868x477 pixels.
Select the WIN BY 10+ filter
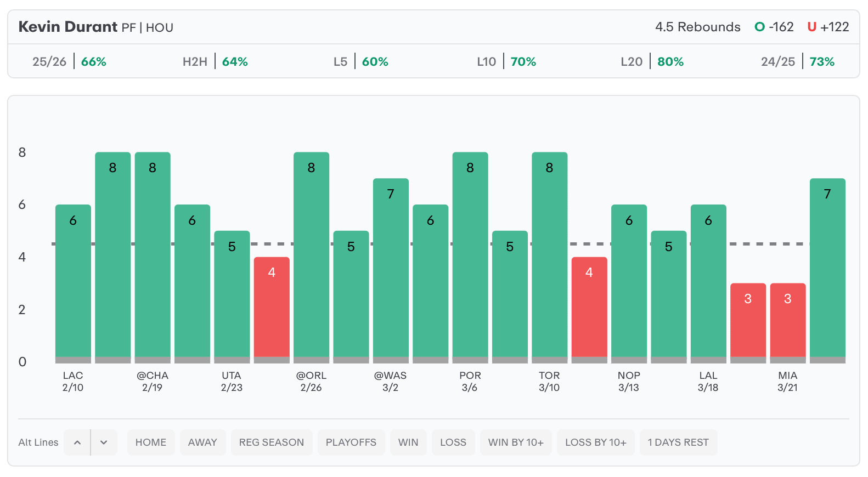point(516,442)
